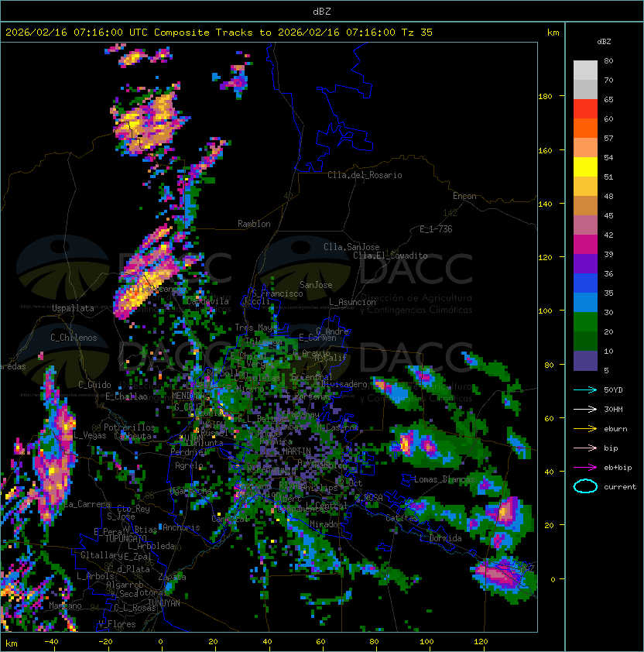Screen dimensions: 644x652
Task: Click the '57' value on dBZ scale
Action: (608, 138)
